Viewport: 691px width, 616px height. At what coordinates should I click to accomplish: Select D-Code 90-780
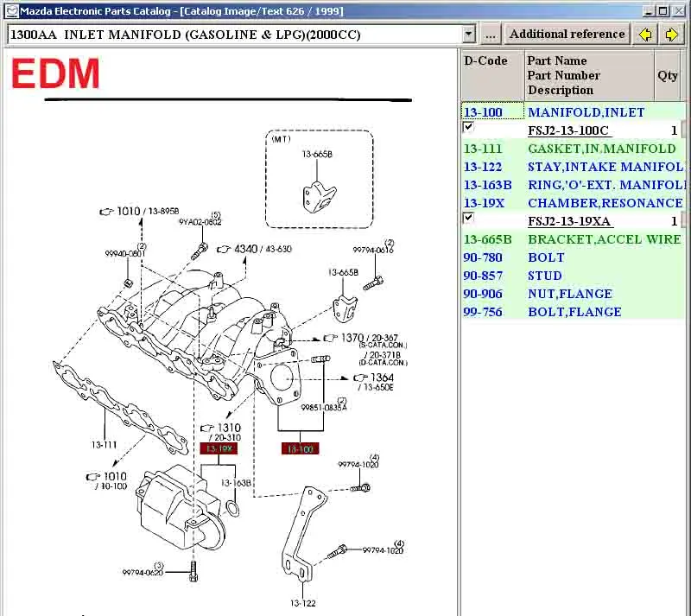point(483,257)
